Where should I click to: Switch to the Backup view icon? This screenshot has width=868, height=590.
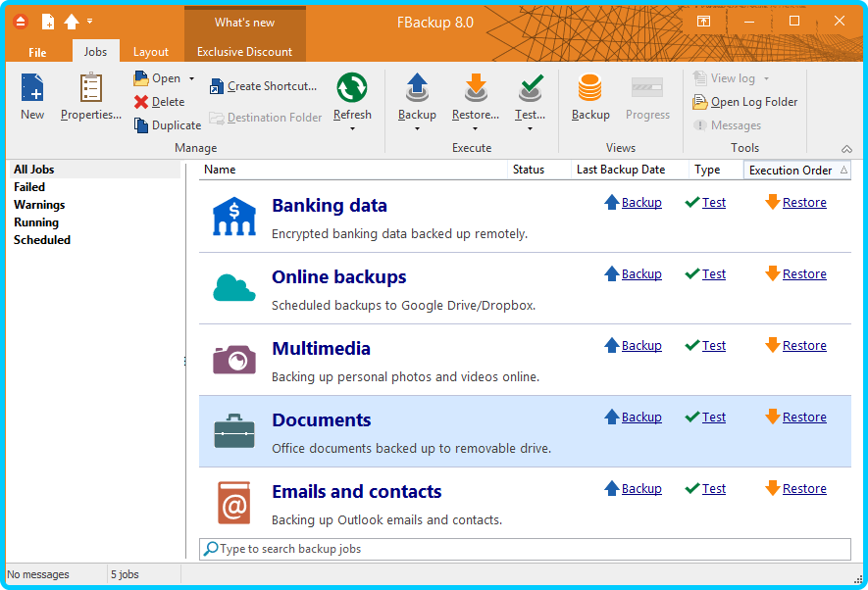(589, 88)
